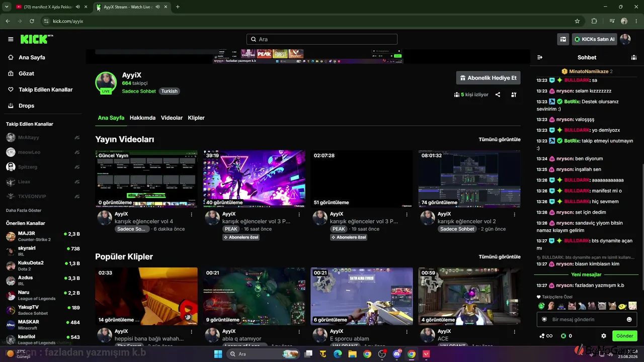The width and height of the screenshot is (644, 362).
Task: Play the 02:33 popular clip thumbnail
Action: coord(146,296)
